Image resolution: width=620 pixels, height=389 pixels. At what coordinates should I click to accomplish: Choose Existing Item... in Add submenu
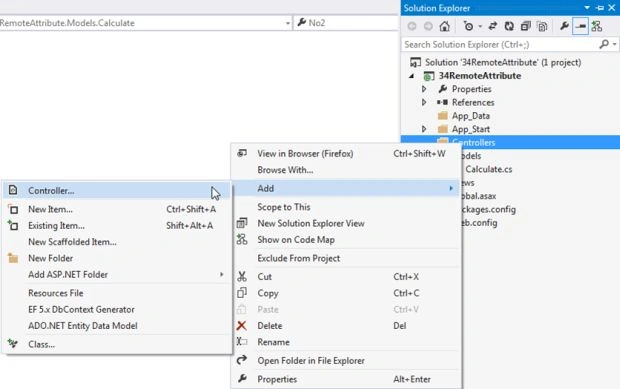[x=117, y=225]
